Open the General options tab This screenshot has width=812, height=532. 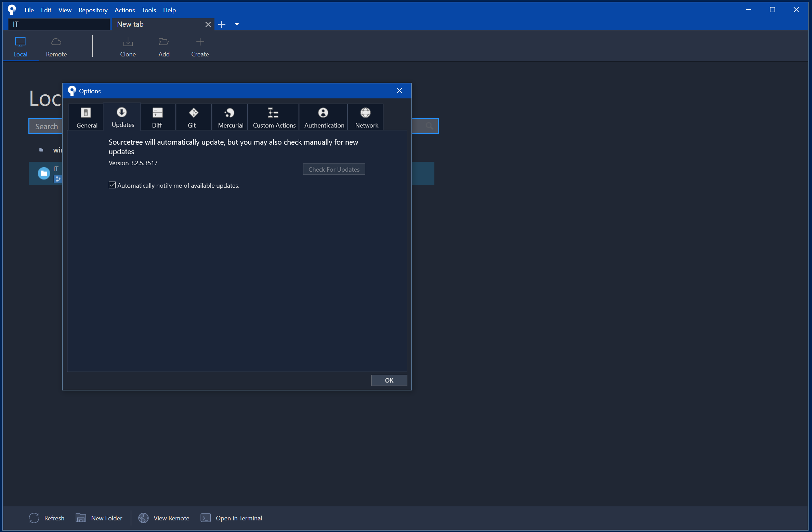point(87,117)
